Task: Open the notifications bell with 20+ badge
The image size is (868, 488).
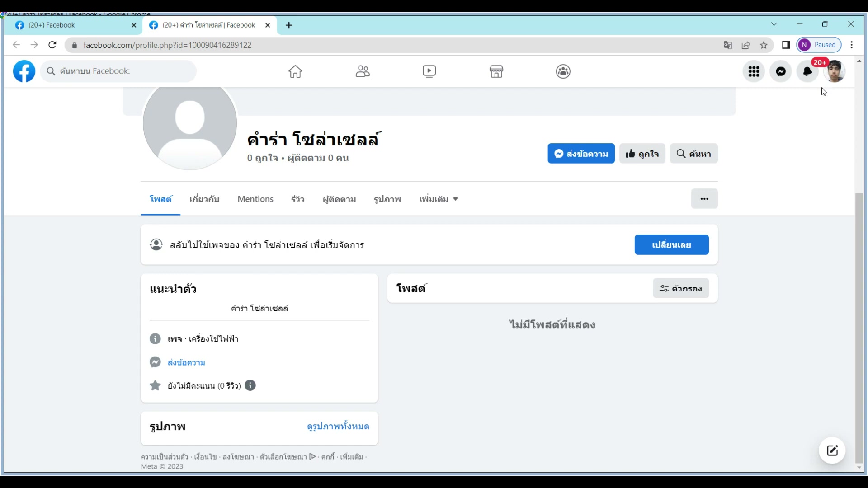Action: pyautogui.click(x=807, y=71)
